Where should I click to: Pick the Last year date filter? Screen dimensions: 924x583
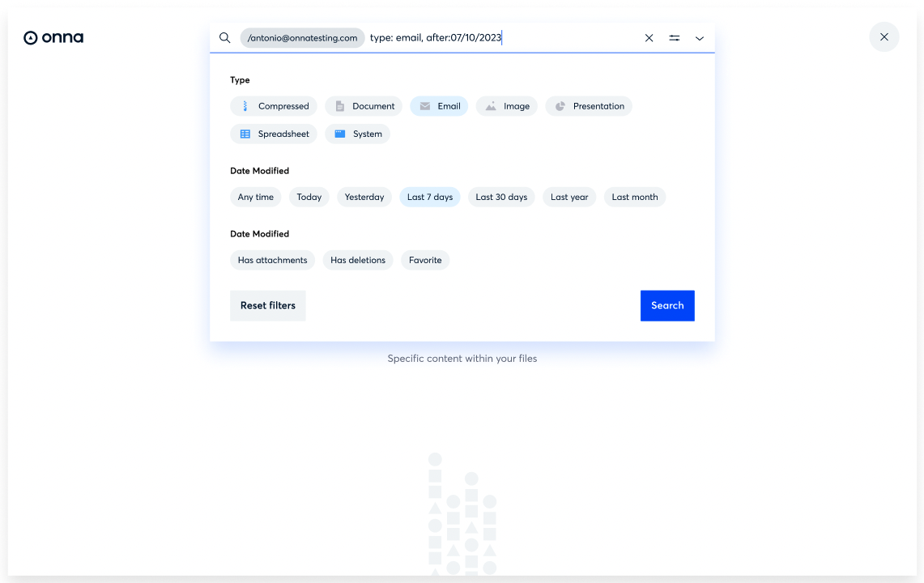click(569, 197)
